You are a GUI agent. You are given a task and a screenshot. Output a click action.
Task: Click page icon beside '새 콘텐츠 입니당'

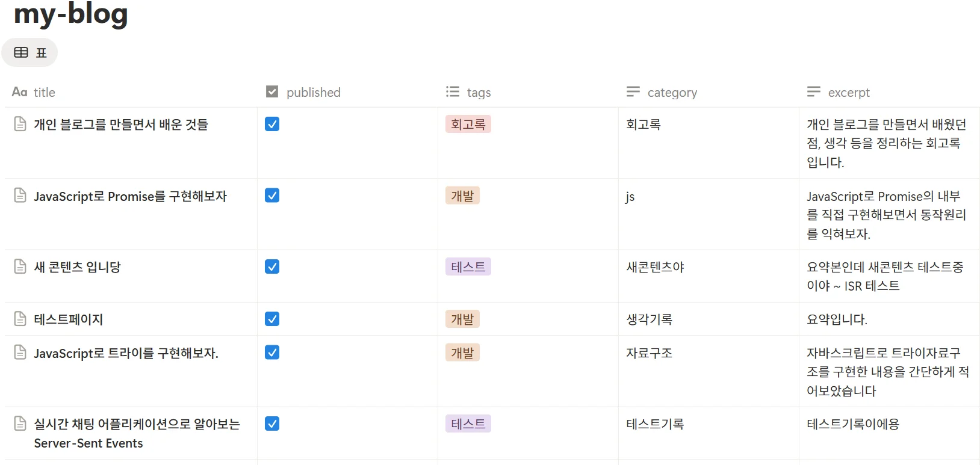[20, 266]
